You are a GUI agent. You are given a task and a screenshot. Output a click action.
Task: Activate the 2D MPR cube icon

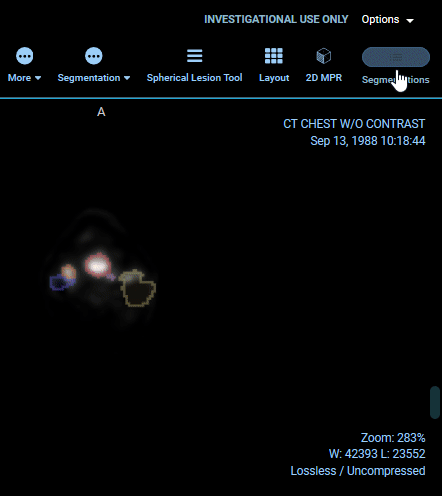324,56
